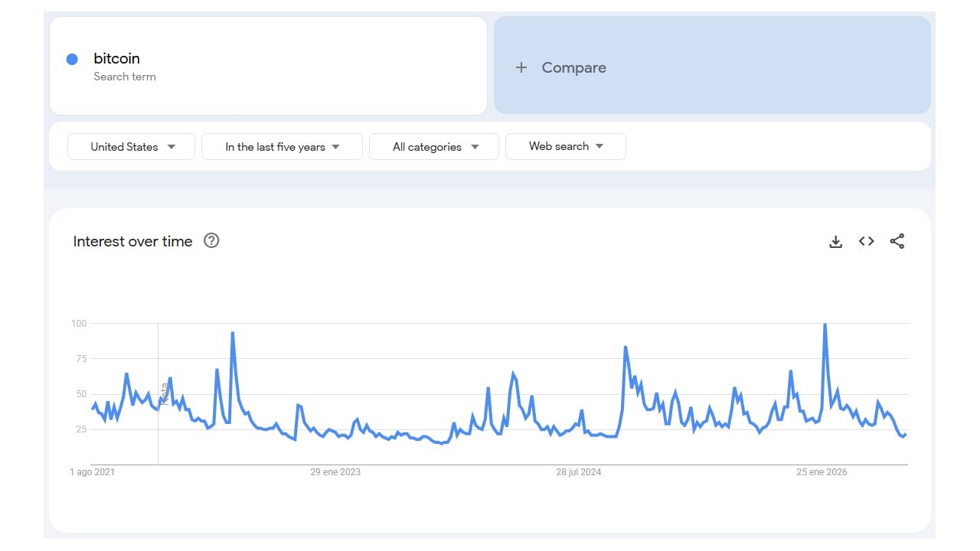The height and width of the screenshot is (551, 980).
Task: Click the 25 ene 2026 axis label
Action: coord(822,472)
